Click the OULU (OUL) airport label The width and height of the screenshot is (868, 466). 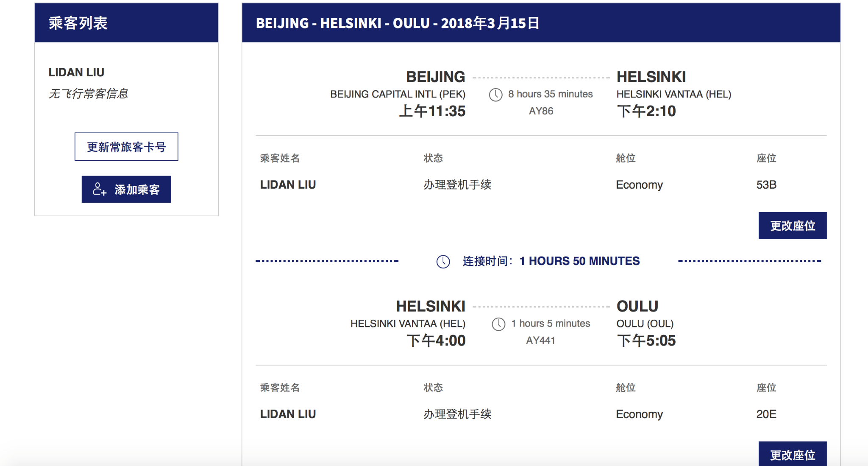click(x=645, y=324)
